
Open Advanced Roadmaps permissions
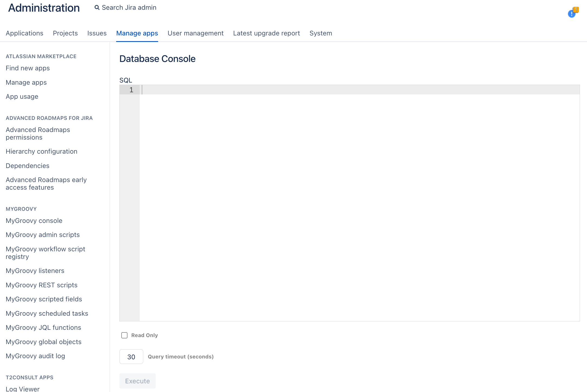(x=38, y=133)
